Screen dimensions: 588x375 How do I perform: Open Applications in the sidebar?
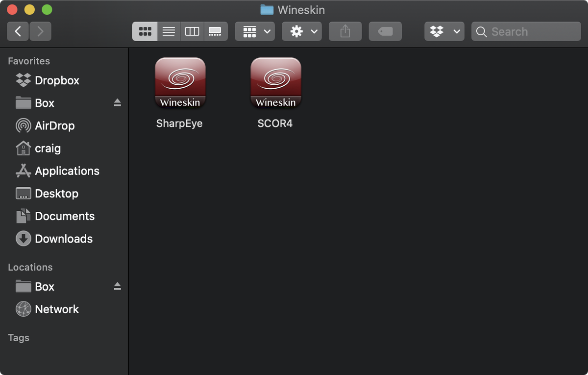pyautogui.click(x=67, y=171)
